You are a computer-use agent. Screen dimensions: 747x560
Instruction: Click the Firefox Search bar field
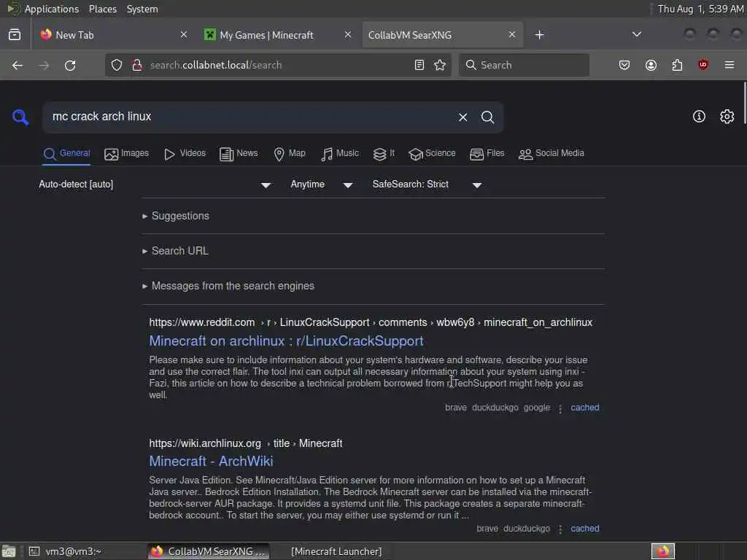point(524,65)
